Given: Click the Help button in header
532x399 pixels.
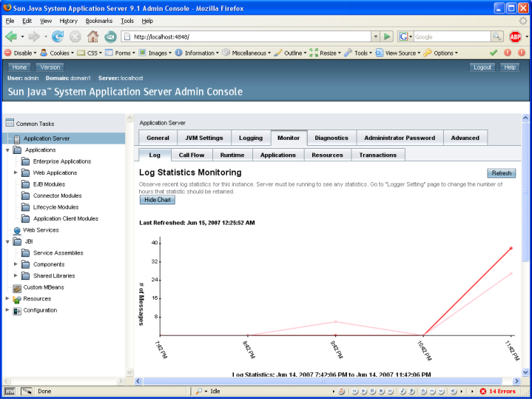Looking at the screenshot, I should [x=510, y=67].
